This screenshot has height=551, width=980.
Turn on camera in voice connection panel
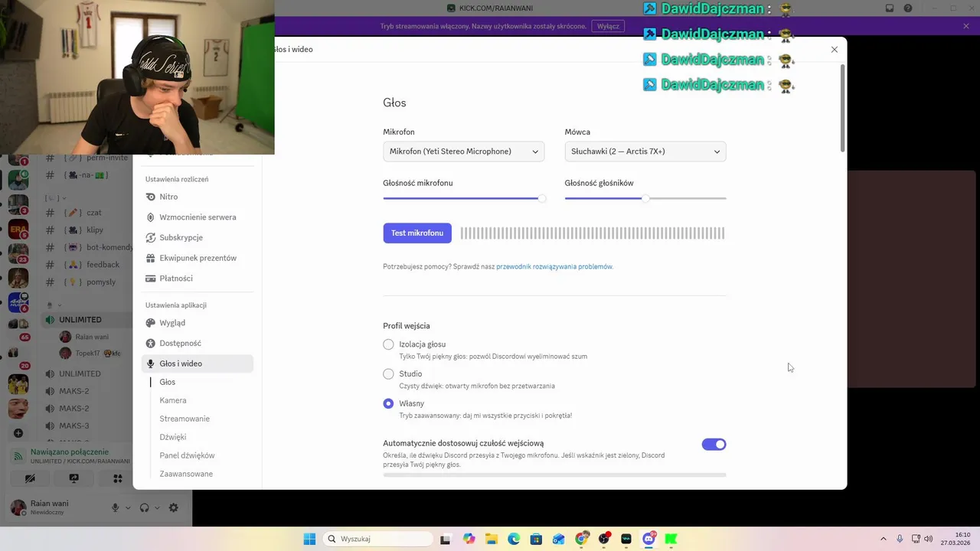[x=30, y=478]
